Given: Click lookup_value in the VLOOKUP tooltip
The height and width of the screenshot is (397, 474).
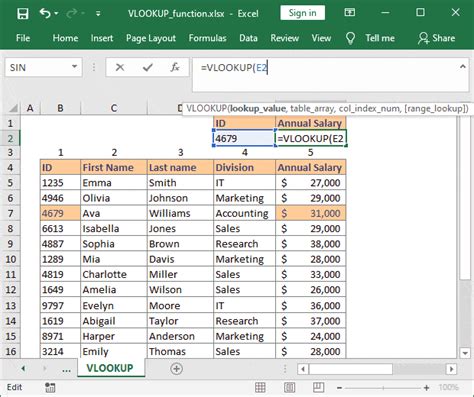Looking at the screenshot, I should tap(258, 108).
